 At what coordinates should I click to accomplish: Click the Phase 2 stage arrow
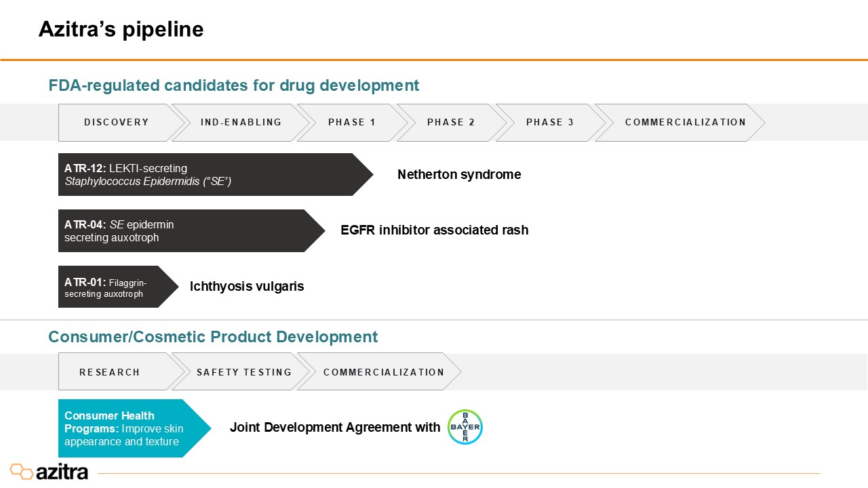(450, 123)
